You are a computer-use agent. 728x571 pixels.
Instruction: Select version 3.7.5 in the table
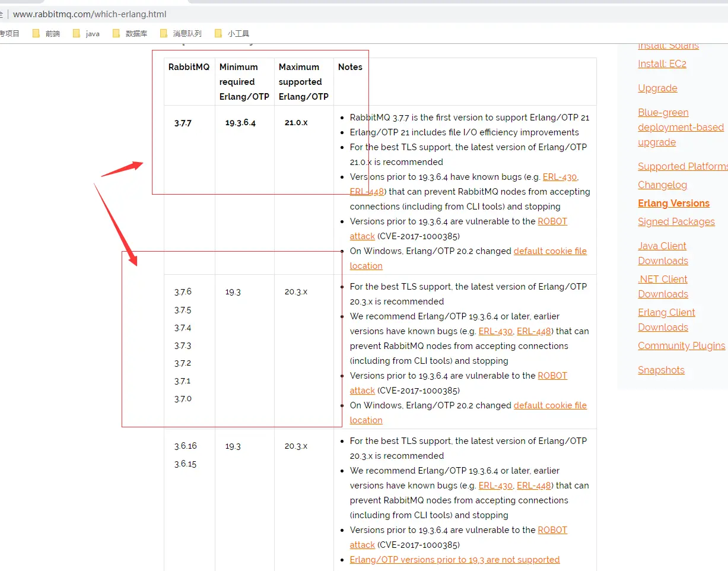[x=183, y=310]
